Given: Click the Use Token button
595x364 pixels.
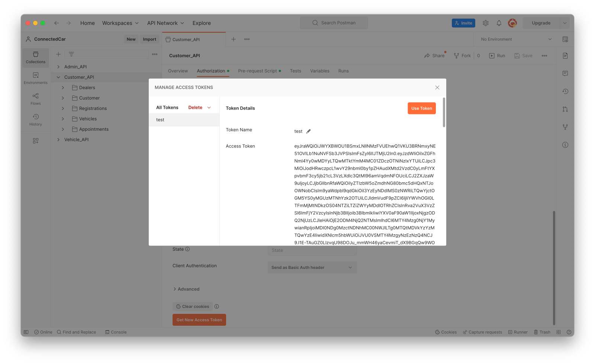Looking at the screenshot, I should click(422, 108).
